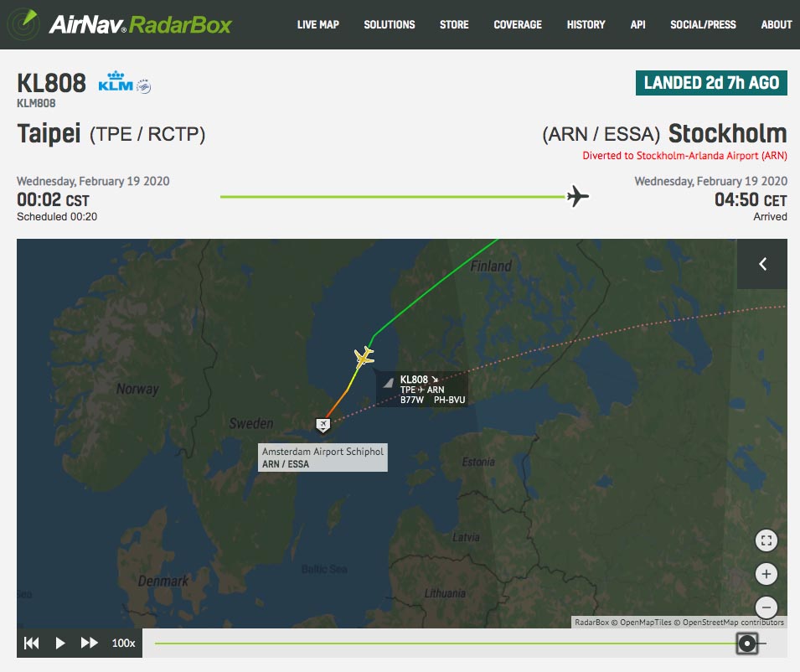Click the playback timeline slider handle
The height and width of the screenshot is (672, 800).
point(747,644)
